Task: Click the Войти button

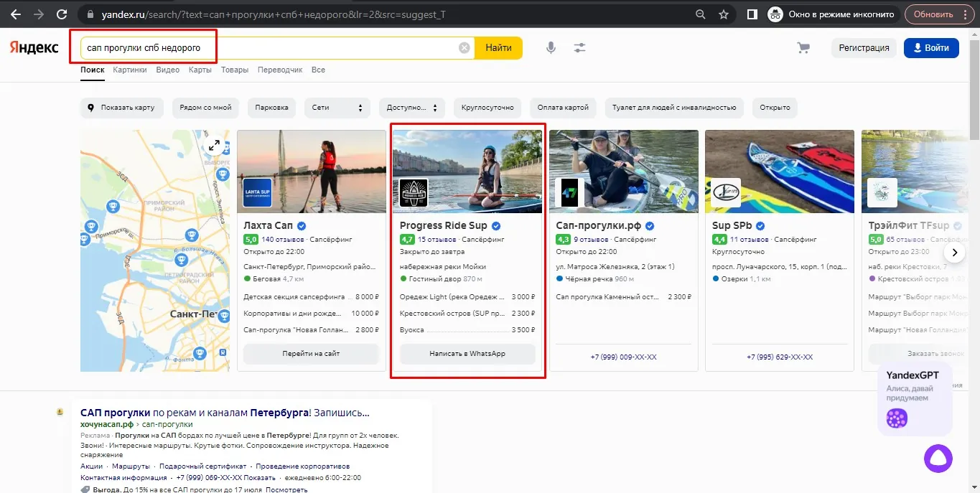Action: pyautogui.click(x=931, y=48)
